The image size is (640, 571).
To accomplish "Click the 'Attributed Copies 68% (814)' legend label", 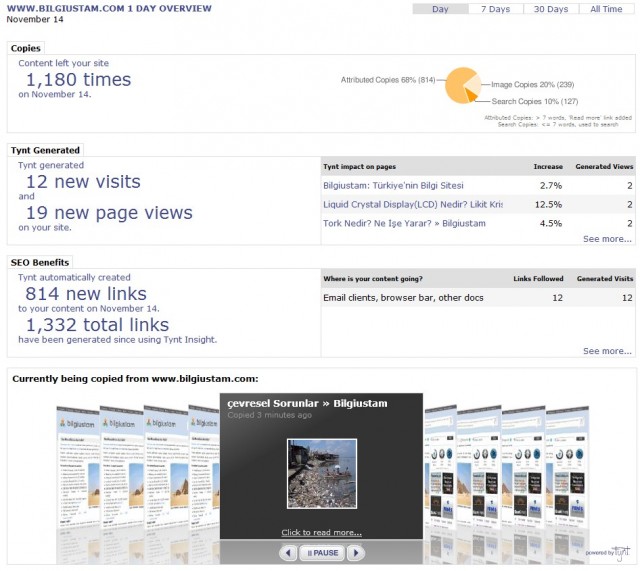I will point(388,80).
